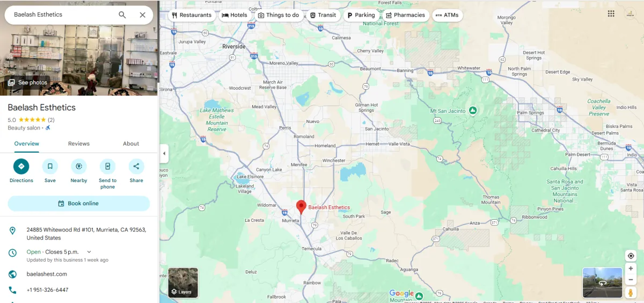Expand opening hours dropdown arrow
The image size is (644, 303).
point(89,252)
